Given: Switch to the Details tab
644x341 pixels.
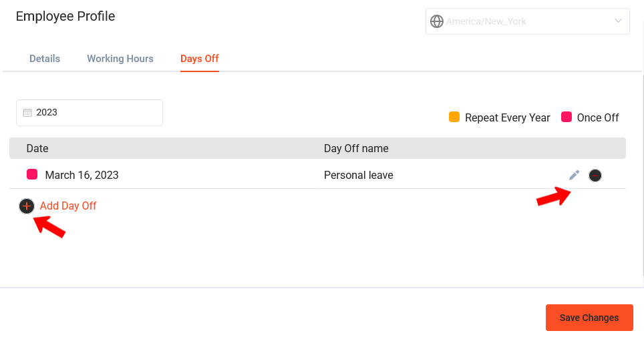Looking at the screenshot, I should [45, 59].
